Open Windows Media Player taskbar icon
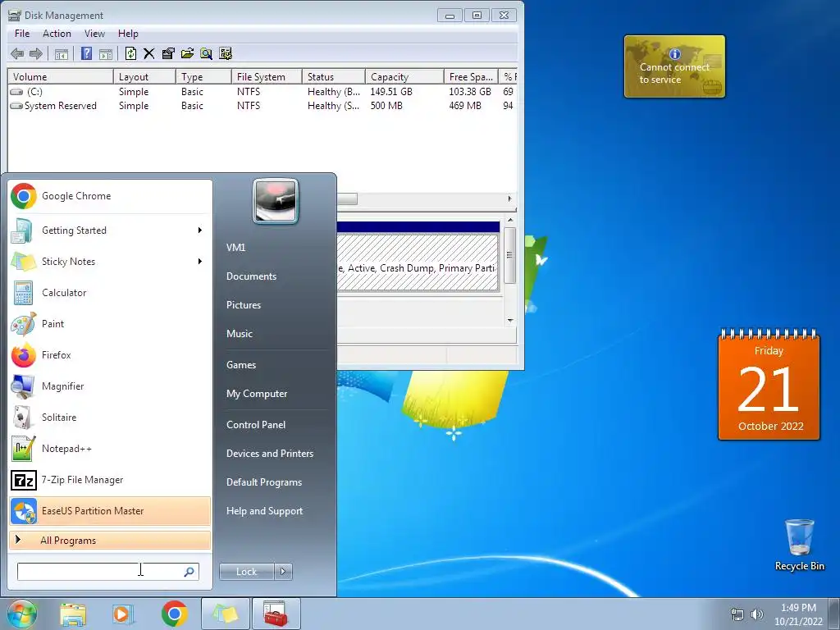 [122, 614]
